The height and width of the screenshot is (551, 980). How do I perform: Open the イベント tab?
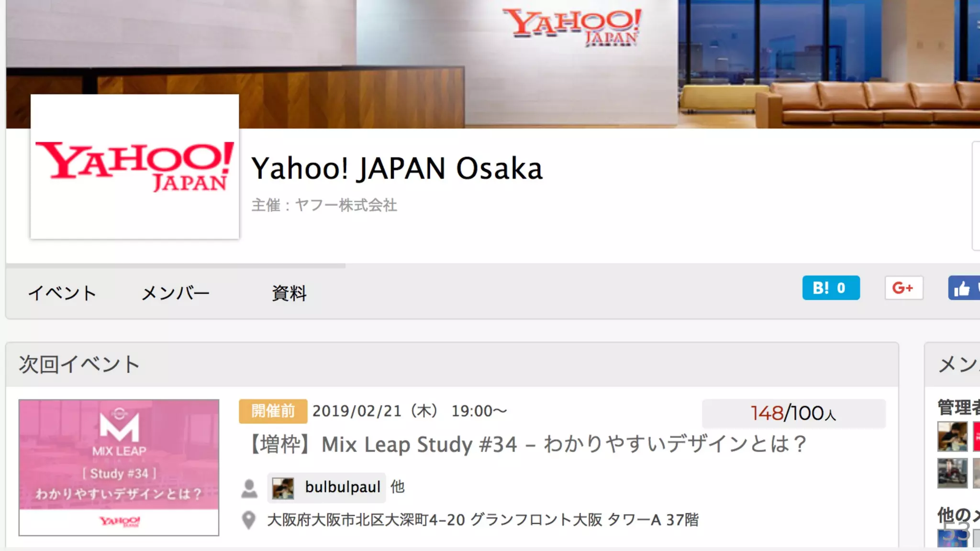coord(62,293)
